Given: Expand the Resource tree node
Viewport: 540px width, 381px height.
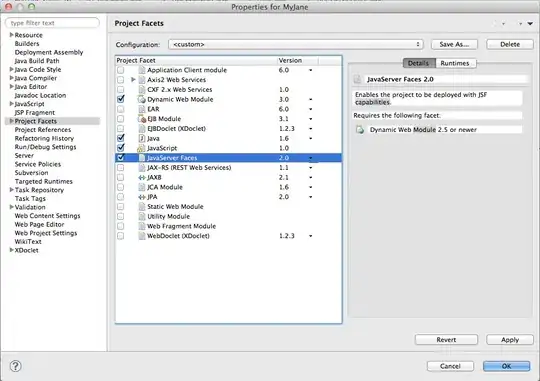Looking at the screenshot, I should tap(11, 35).
